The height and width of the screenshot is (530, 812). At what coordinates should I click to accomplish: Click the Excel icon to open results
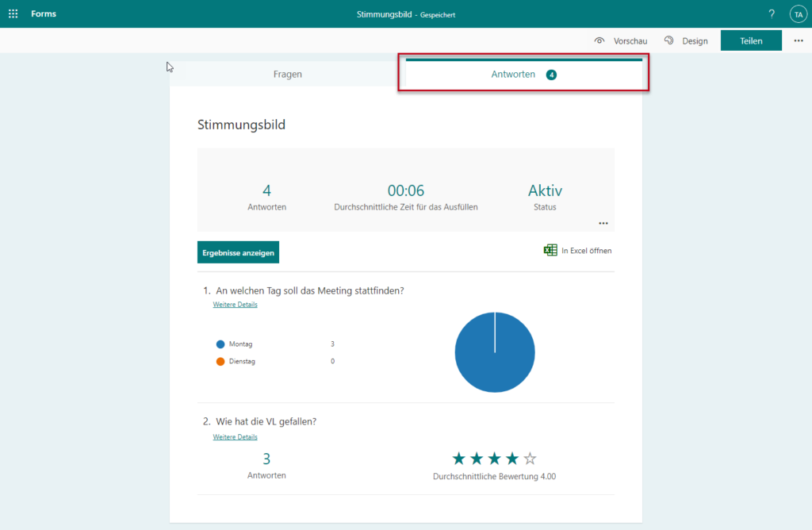click(550, 250)
